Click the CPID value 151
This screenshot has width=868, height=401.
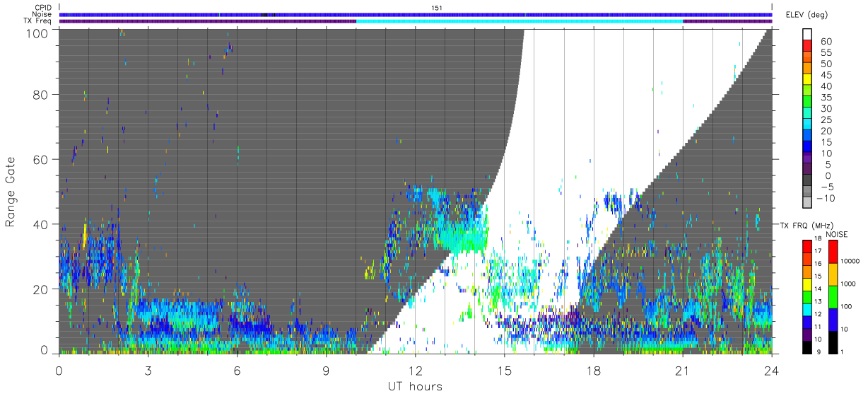437,7
